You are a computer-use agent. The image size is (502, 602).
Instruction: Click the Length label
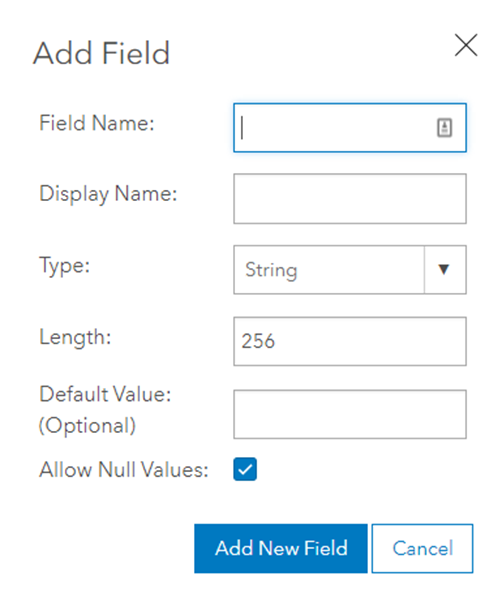click(x=75, y=338)
